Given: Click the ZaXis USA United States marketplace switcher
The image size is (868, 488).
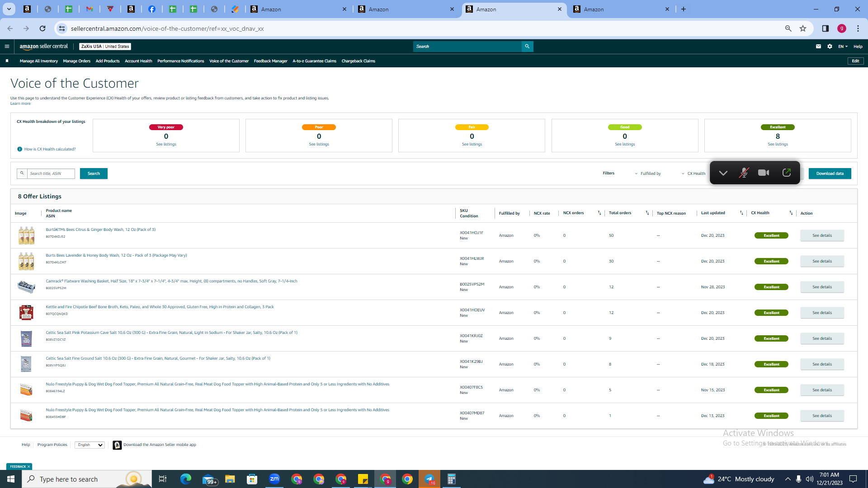Looking at the screenshot, I should pyautogui.click(x=105, y=47).
